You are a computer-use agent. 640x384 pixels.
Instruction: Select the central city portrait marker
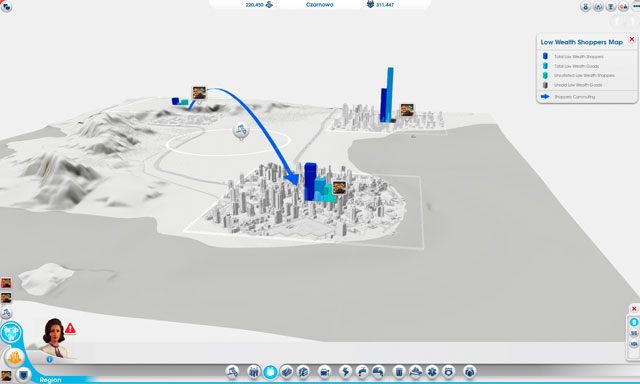339,187
